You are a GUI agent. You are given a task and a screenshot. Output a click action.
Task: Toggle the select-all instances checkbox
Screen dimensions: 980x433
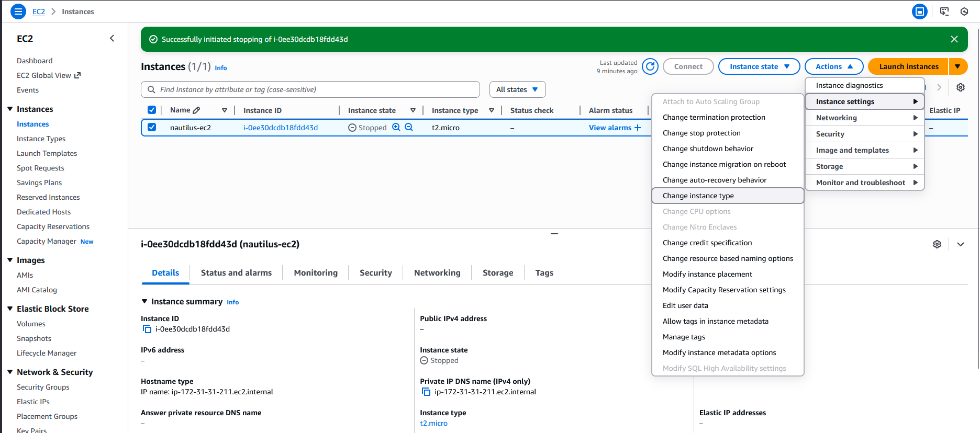[152, 110]
